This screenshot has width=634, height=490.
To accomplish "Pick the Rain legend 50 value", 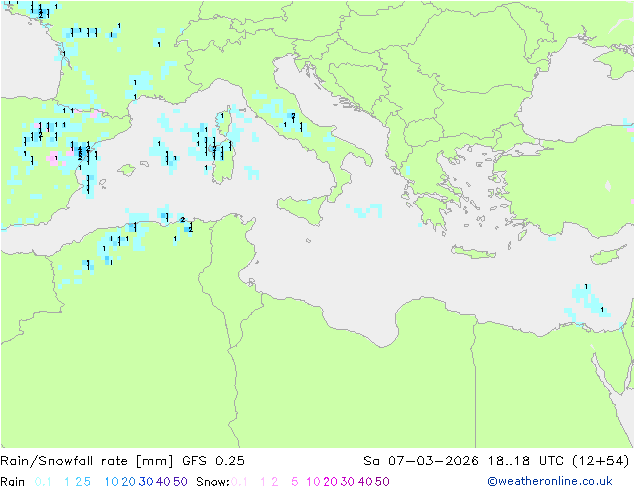I will pos(180,482).
